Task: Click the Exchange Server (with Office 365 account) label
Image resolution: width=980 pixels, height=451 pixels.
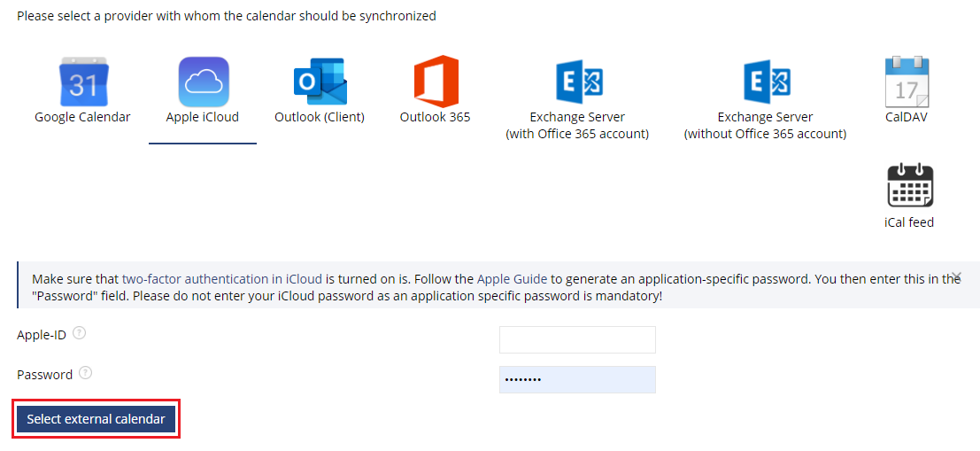Action: 577,126
